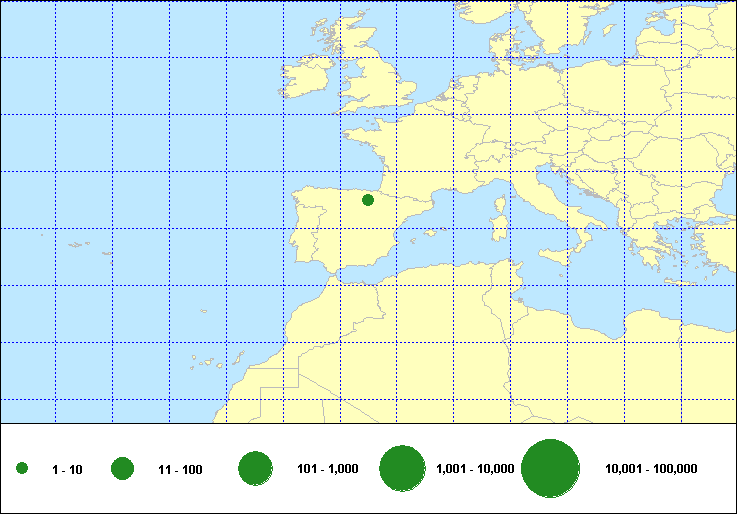Click the "10,001 - 100,000" legend label
This screenshot has width=737, height=514.
[651, 469]
